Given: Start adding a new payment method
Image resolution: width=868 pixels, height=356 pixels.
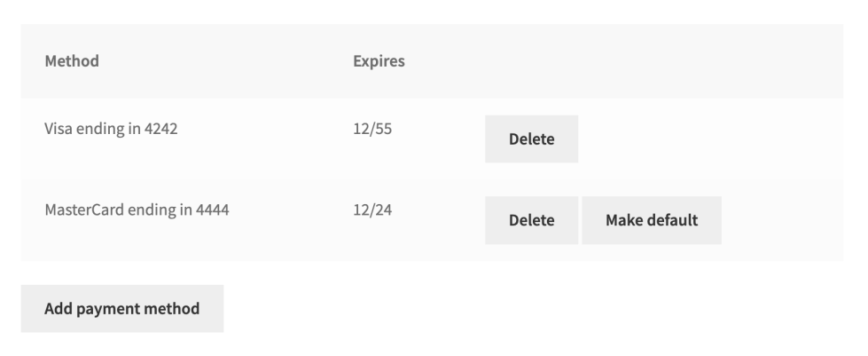Looking at the screenshot, I should pyautogui.click(x=122, y=309).
